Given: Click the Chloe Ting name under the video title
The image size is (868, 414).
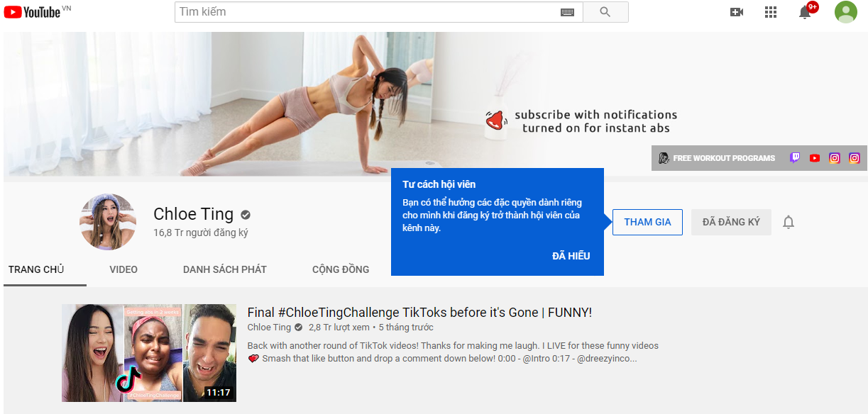Looking at the screenshot, I should tap(269, 328).
